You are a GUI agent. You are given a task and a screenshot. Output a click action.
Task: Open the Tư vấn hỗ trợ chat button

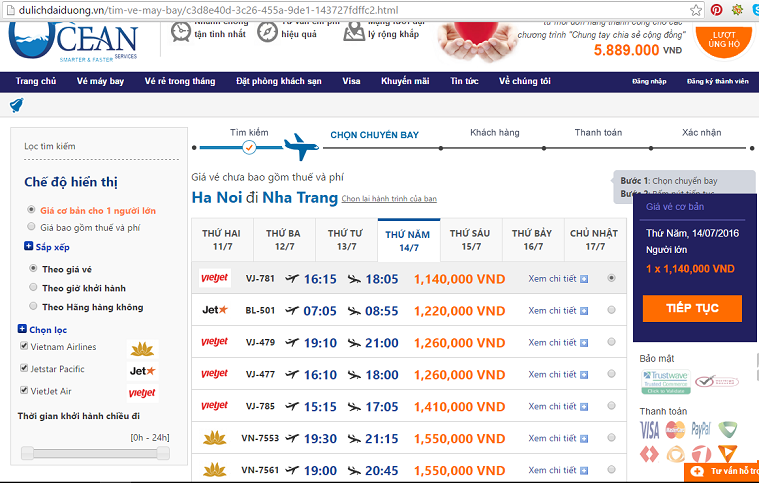click(722, 471)
